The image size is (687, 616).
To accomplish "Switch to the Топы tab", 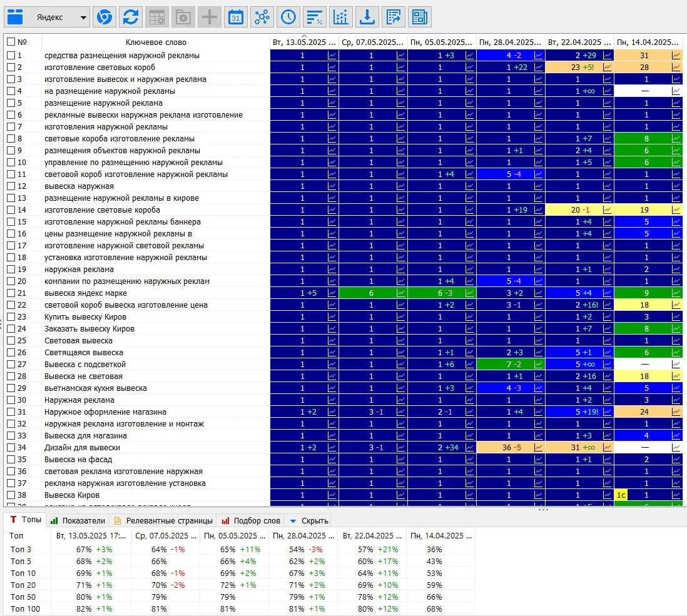I will pyautogui.click(x=26, y=520).
